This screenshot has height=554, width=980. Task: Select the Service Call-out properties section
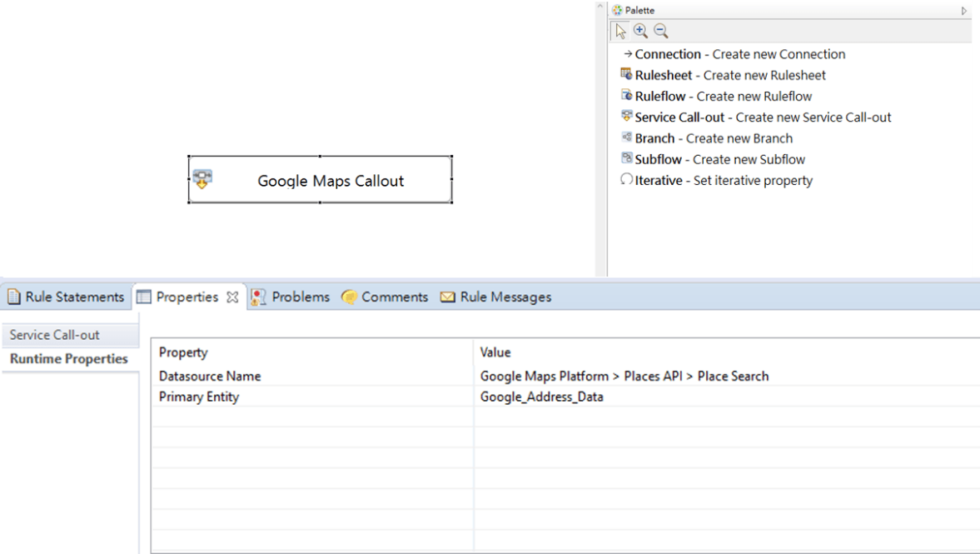click(x=55, y=335)
